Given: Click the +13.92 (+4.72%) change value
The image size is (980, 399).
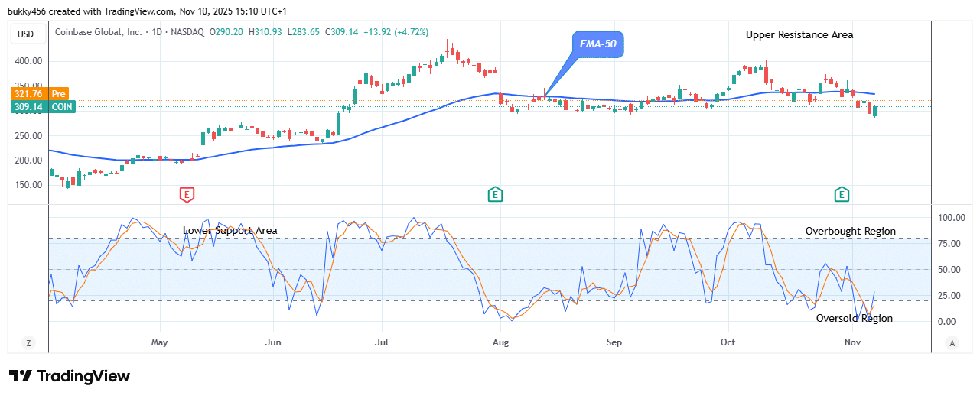Looking at the screenshot, I should (x=395, y=32).
